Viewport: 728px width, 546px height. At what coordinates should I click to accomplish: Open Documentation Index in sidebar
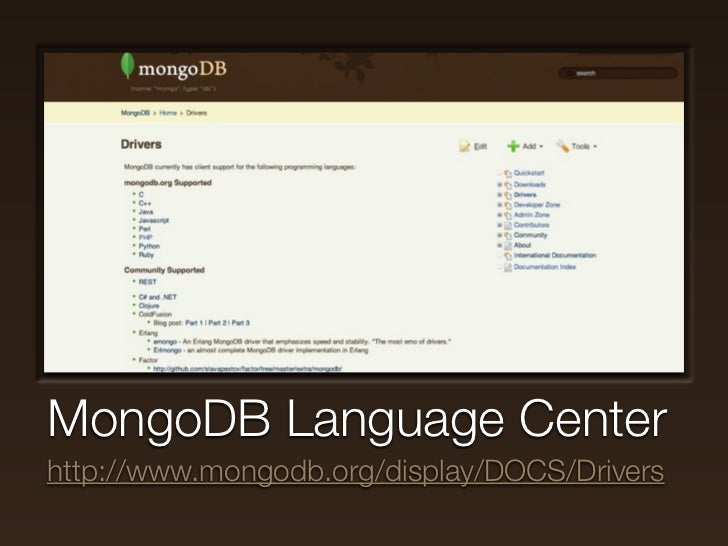pyautogui.click(x=545, y=267)
